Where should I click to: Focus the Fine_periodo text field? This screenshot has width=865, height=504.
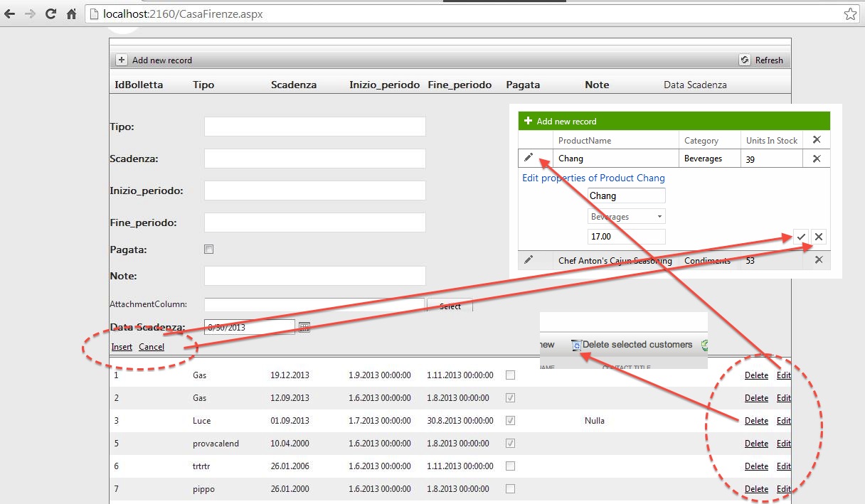coord(315,222)
